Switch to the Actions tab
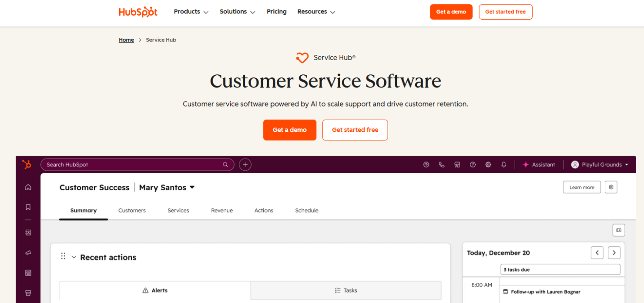The height and width of the screenshot is (303, 644). click(x=264, y=211)
